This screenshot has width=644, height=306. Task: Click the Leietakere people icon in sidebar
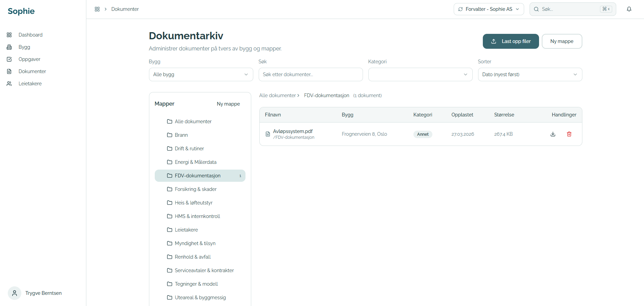click(9, 84)
